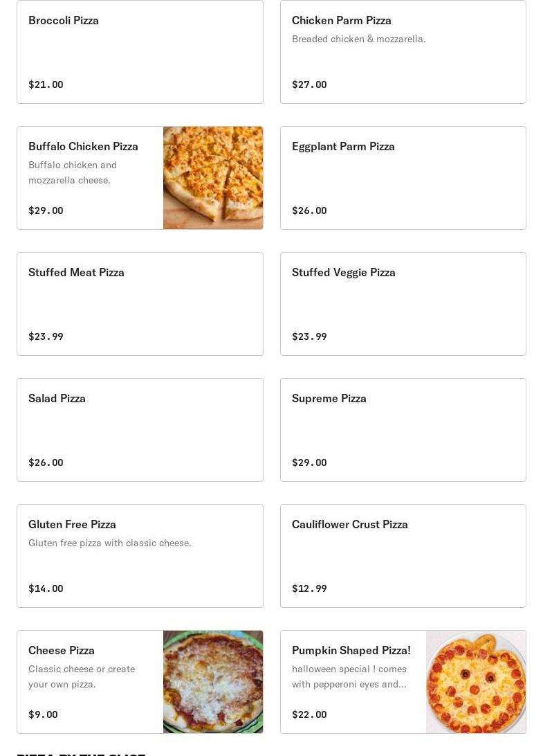Screen dimensions: 543x756
Task: Open Stuffed Veggie Pizza details
Action: coord(343,272)
